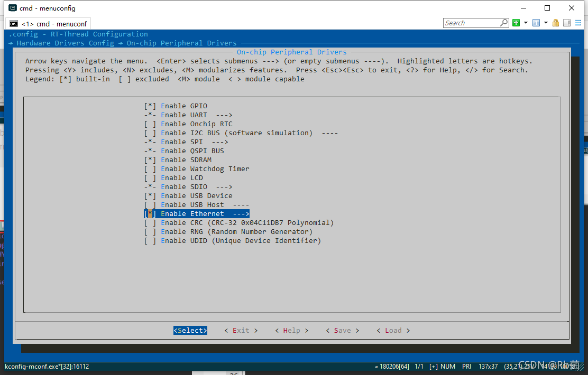Open the new console dropdown arrow
The width and height of the screenshot is (588, 375).
[526, 23]
